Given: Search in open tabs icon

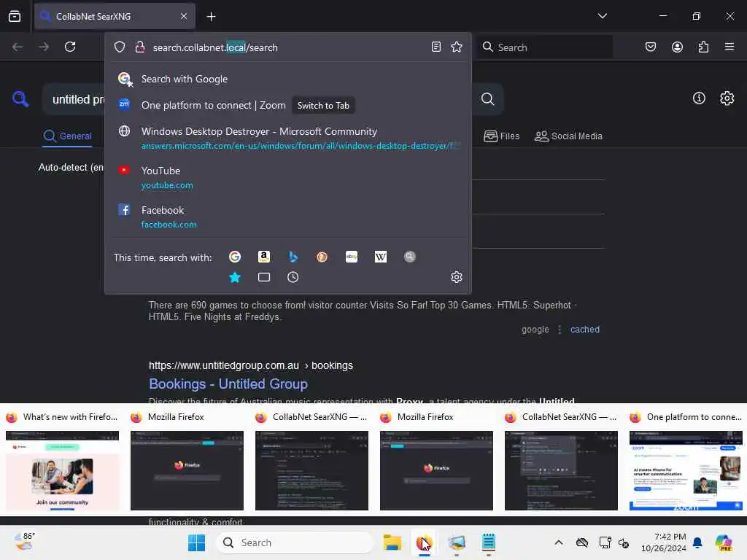Looking at the screenshot, I should coord(264,277).
